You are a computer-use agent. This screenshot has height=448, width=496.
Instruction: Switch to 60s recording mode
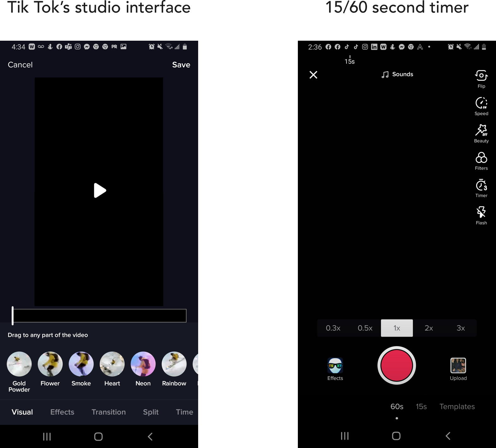397,407
